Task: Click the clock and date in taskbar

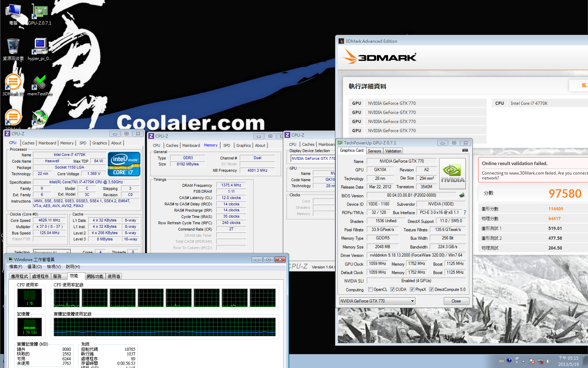Action: click(568, 361)
